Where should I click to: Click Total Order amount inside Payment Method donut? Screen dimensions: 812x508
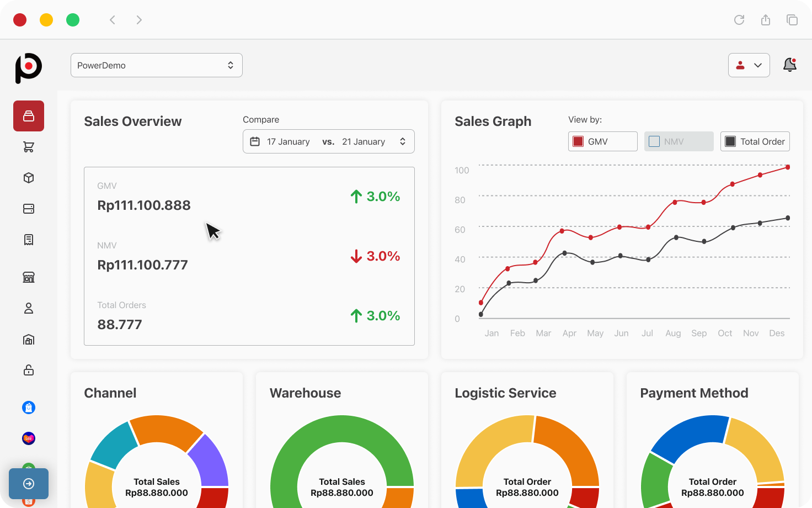pyautogui.click(x=713, y=493)
